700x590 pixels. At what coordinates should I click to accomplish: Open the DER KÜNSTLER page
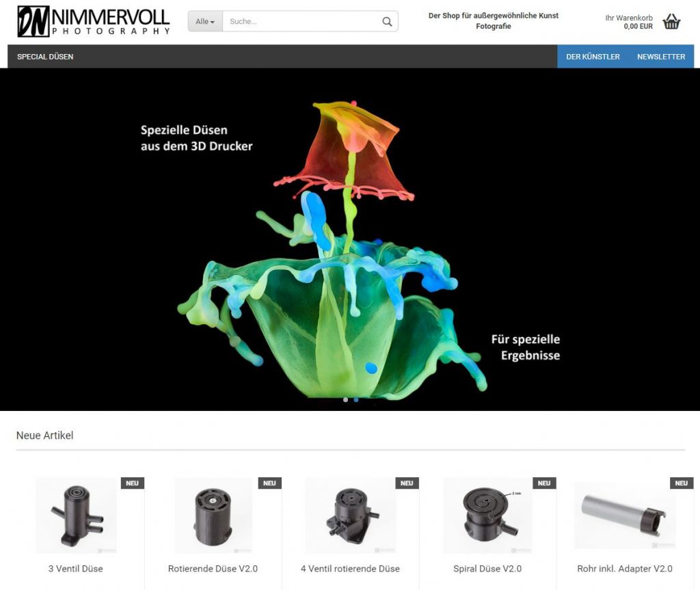[x=593, y=57]
